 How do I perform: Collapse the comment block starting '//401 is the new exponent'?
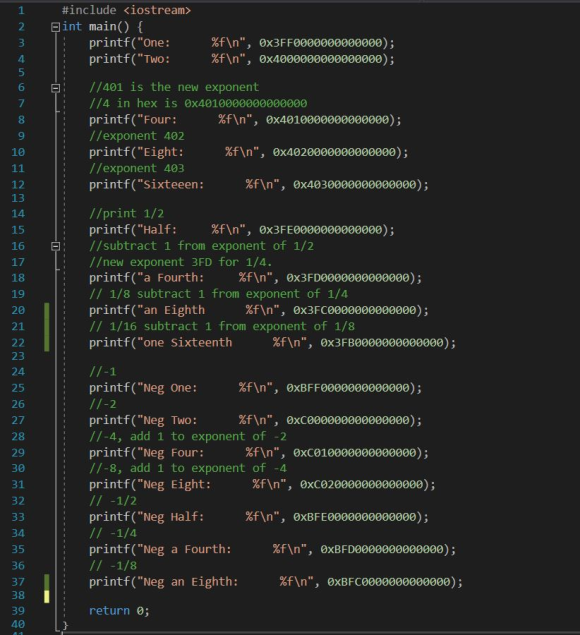[x=55, y=88]
